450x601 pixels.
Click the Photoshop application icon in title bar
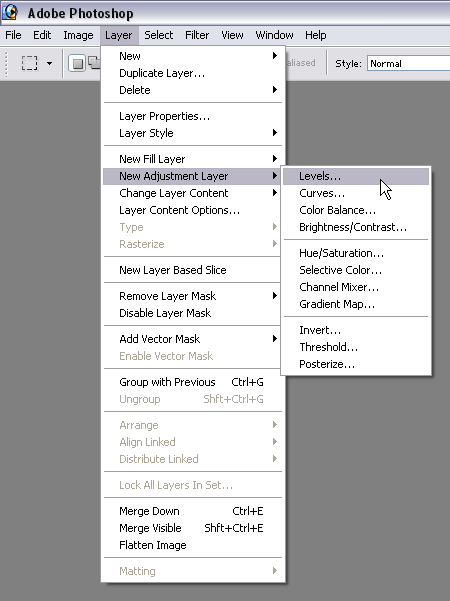pyautogui.click(x=10, y=12)
